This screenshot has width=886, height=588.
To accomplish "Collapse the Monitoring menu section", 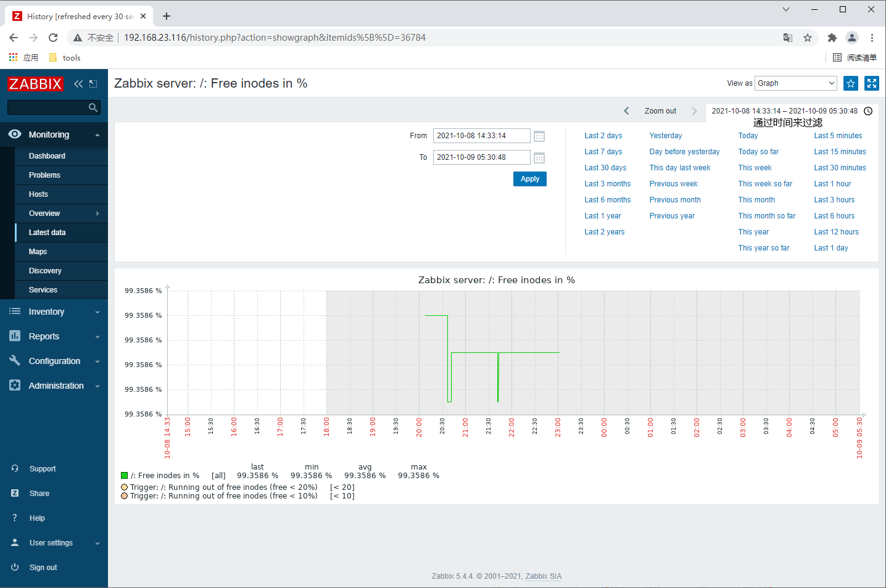I will (x=54, y=135).
